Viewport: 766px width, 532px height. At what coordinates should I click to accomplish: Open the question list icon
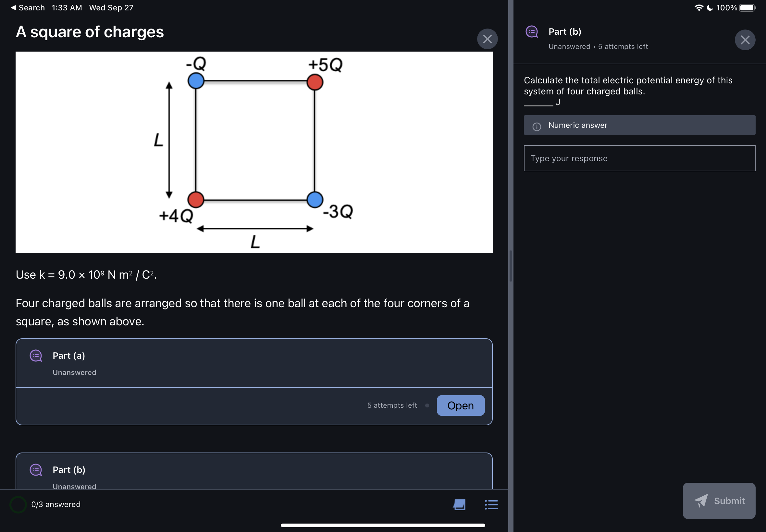pyautogui.click(x=491, y=504)
